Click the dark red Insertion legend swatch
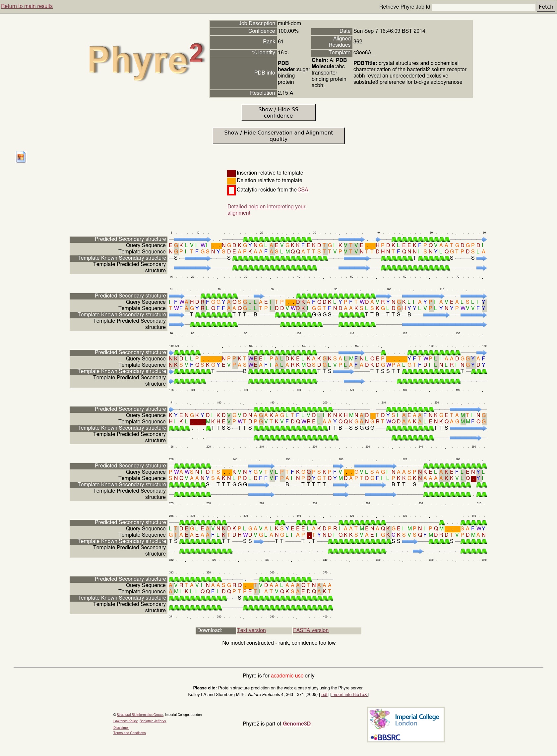The width and height of the screenshot is (557, 756). tap(231, 173)
